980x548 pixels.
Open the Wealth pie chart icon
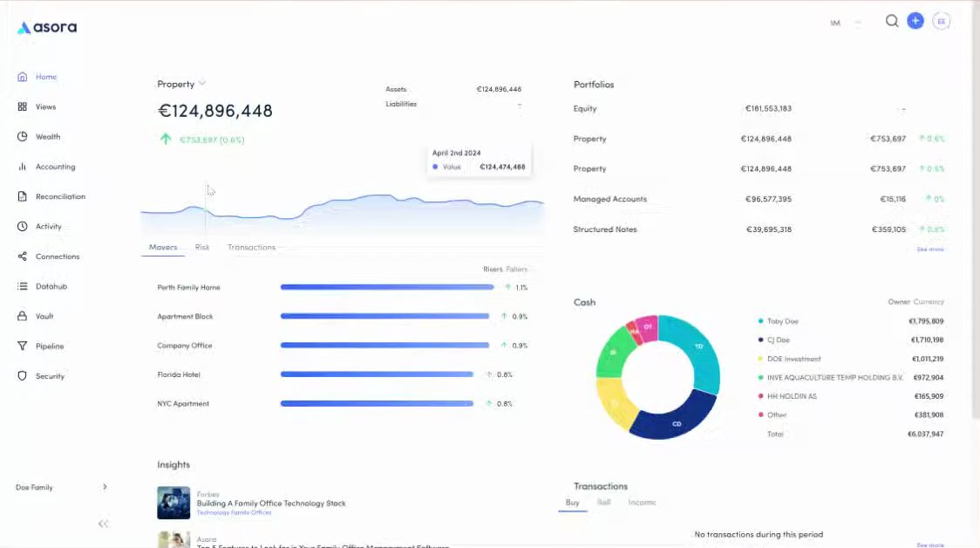(x=23, y=136)
